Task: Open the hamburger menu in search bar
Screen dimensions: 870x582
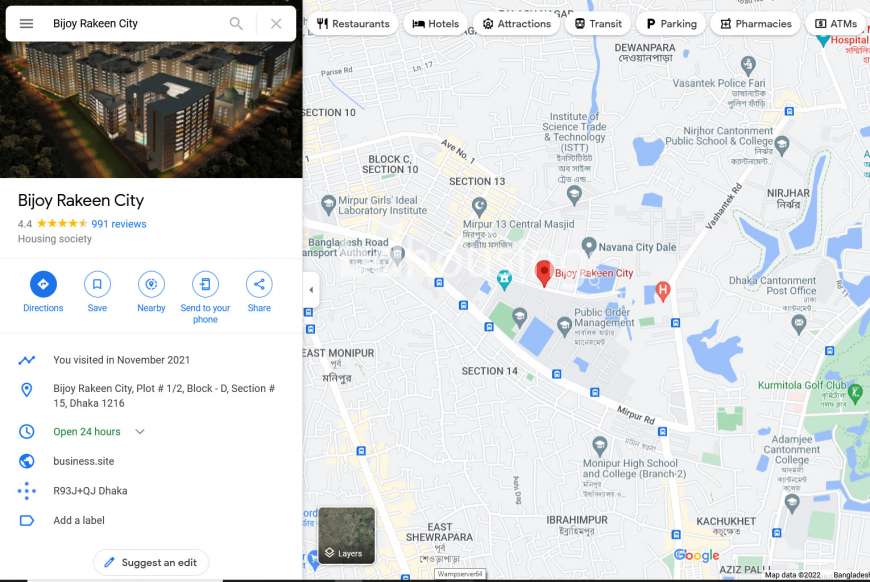Action: click(x=26, y=24)
